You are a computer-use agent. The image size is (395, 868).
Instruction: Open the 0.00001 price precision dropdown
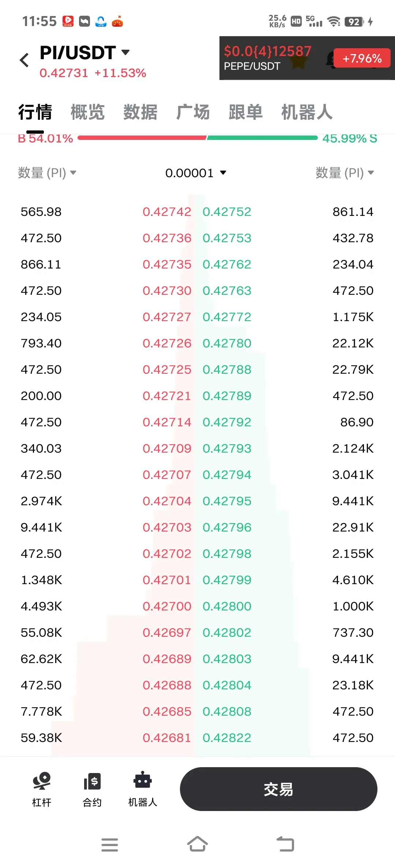click(x=196, y=173)
